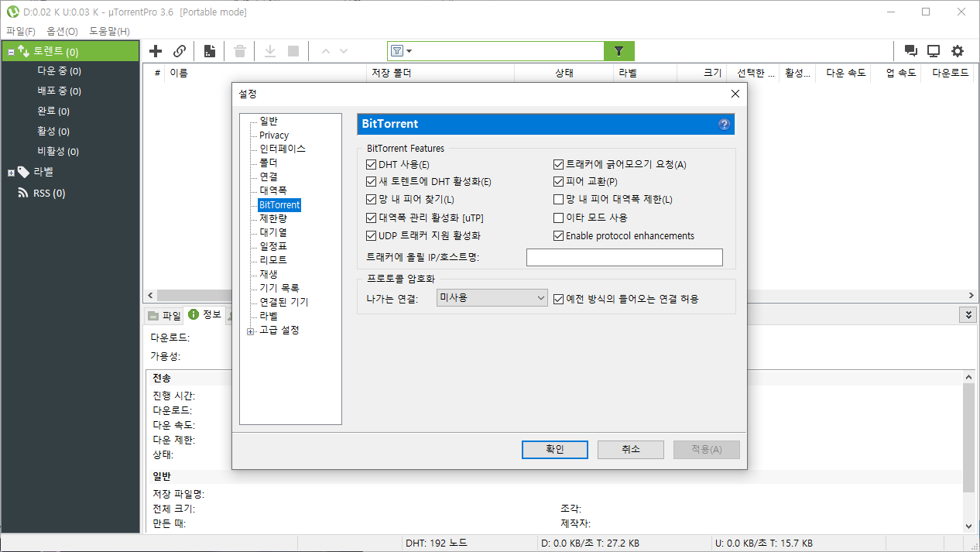The width and height of the screenshot is (980, 552).
Task: Click torrent list horizontal scrollbar right arrow
Action: (x=972, y=296)
